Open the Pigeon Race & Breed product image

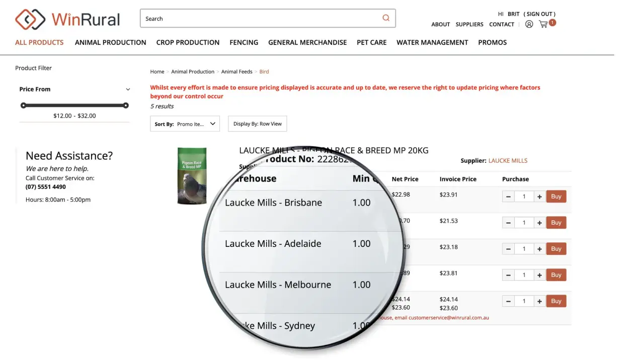(192, 176)
